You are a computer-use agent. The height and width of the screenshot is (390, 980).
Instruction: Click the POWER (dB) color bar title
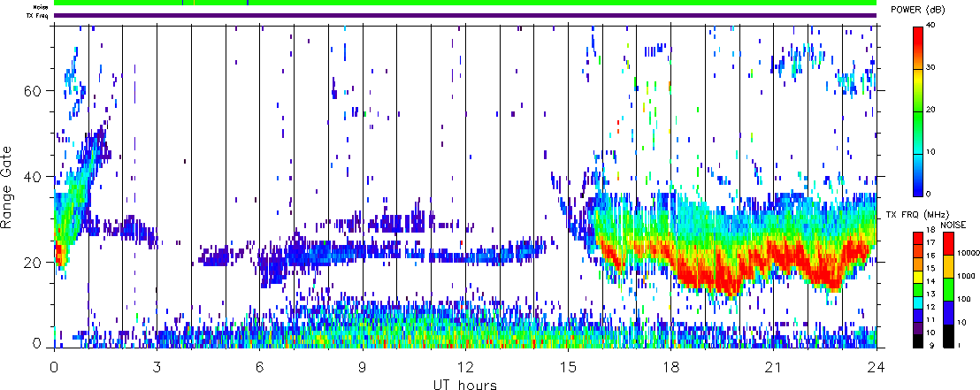[x=916, y=10]
